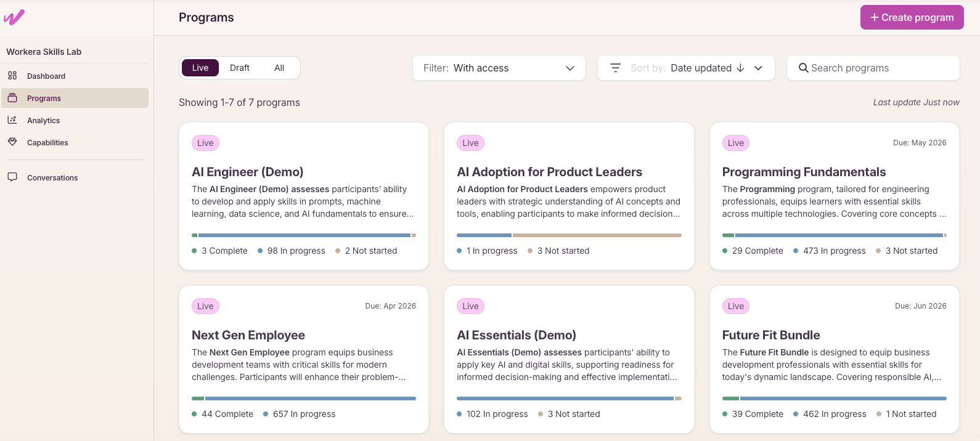Click the filter lines icon beside Sort by

pyautogui.click(x=615, y=68)
